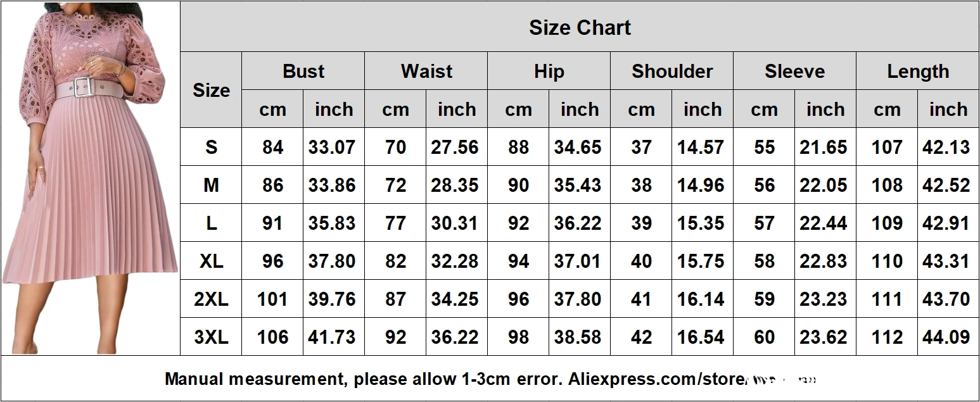Screen dimensions: 980x402
Task: Choose the XL size row label
Action: pyautogui.click(x=211, y=261)
